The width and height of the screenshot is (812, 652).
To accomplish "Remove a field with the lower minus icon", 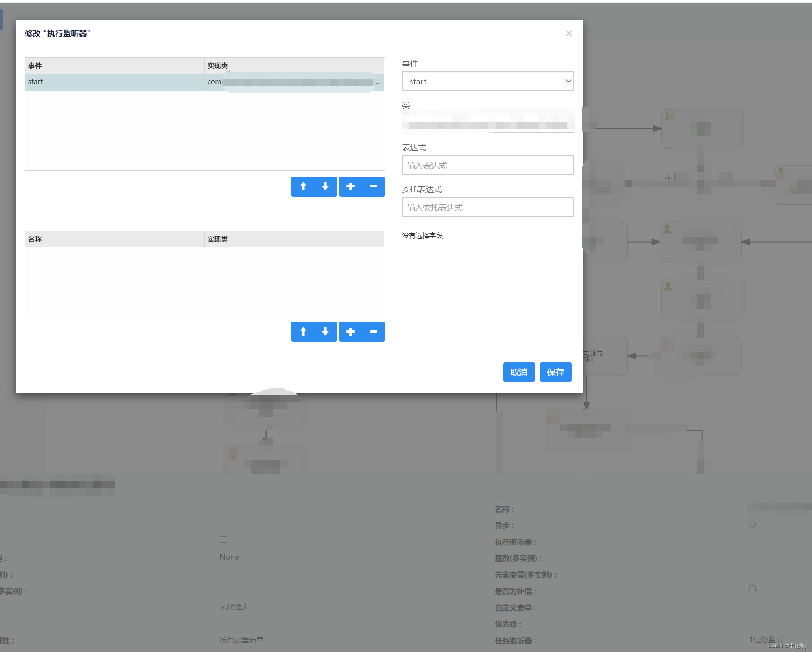I will pyautogui.click(x=373, y=331).
